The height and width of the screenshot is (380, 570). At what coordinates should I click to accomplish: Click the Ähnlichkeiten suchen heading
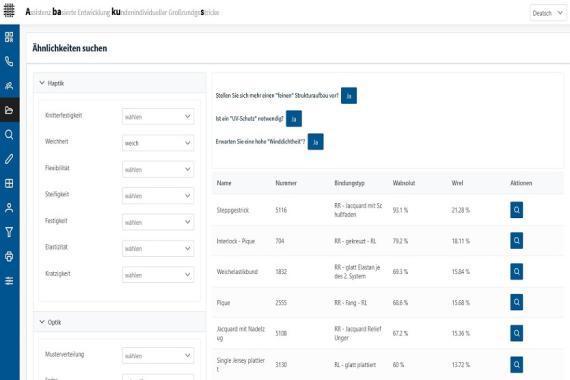(69, 48)
